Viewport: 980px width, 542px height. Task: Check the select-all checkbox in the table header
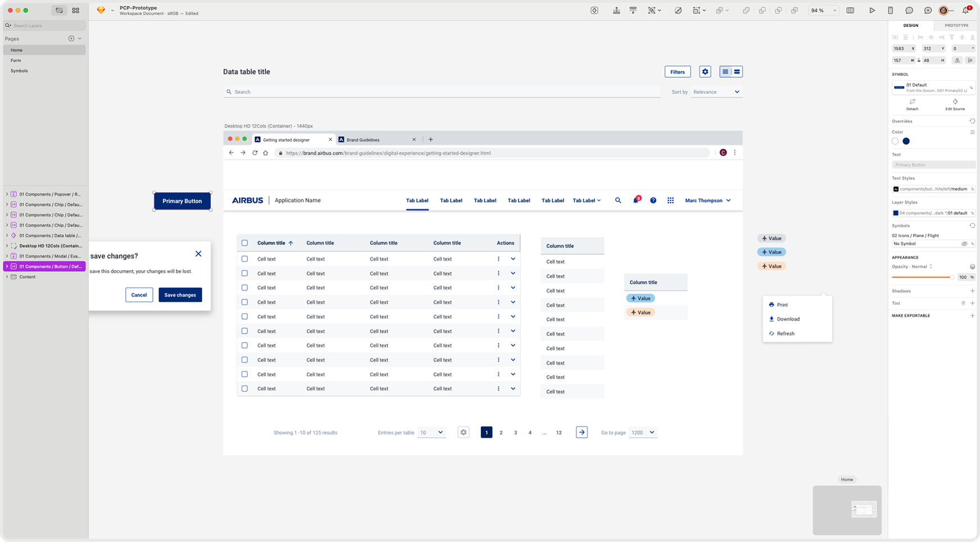click(x=244, y=243)
